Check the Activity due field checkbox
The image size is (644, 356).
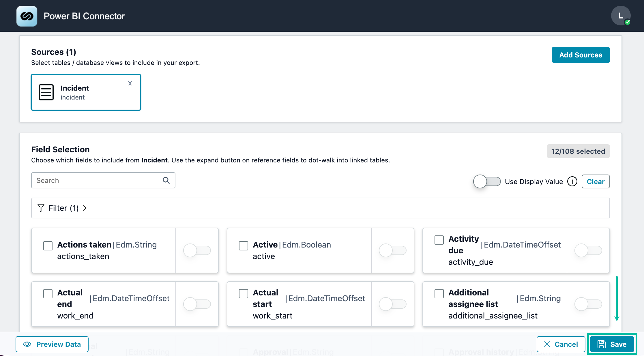[439, 240]
